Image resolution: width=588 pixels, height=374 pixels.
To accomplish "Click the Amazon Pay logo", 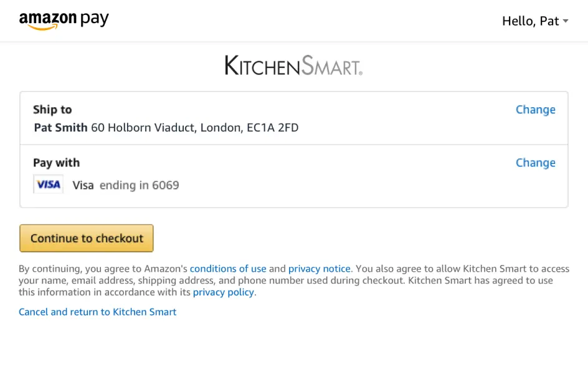I will click(x=64, y=21).
